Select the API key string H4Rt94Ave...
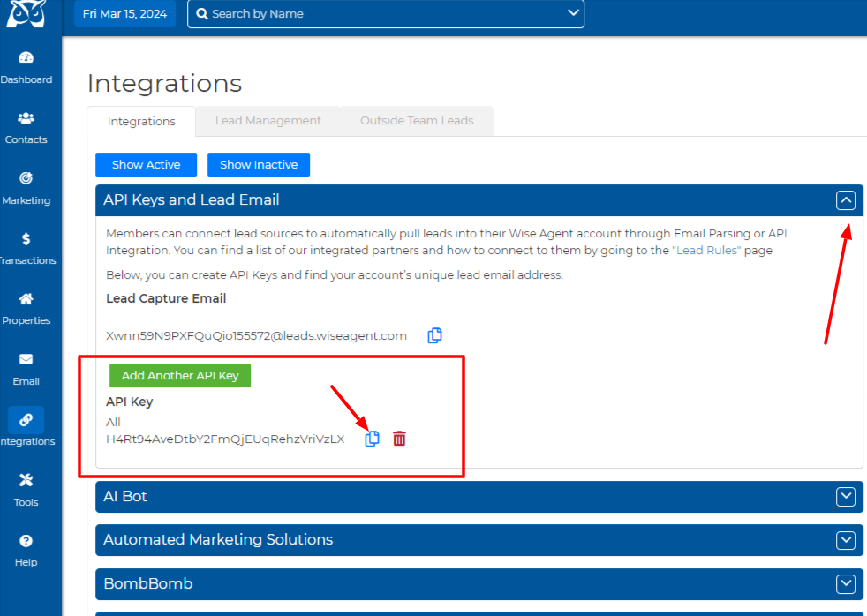Image resolution: width=867 pixels, height=616 pixels. 225,439
